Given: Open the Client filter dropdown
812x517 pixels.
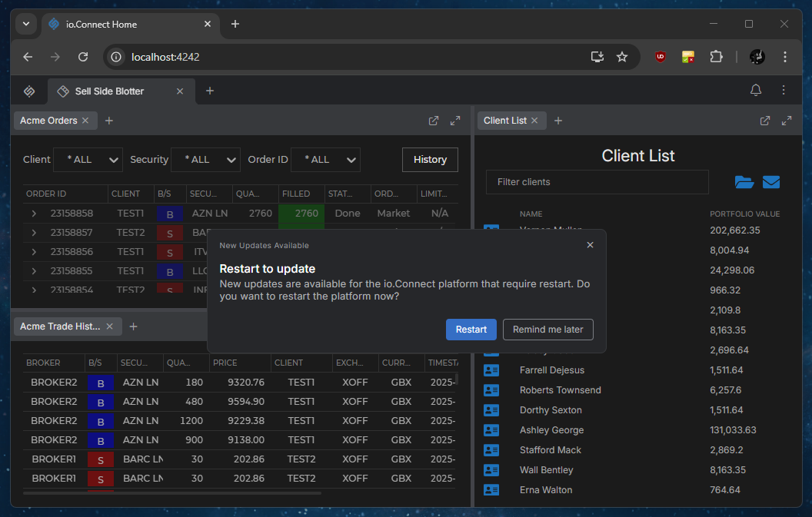Looking at the screenshot, I should click(88, 159).
